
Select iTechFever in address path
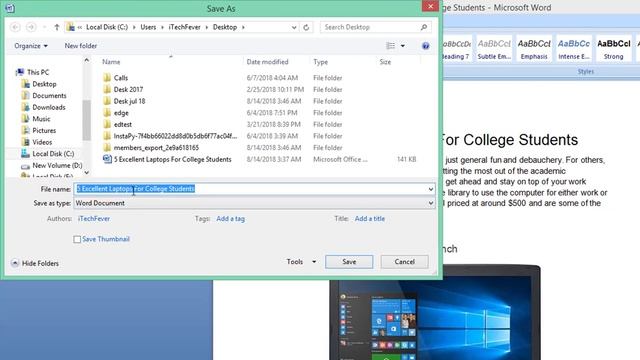[184, 27]
